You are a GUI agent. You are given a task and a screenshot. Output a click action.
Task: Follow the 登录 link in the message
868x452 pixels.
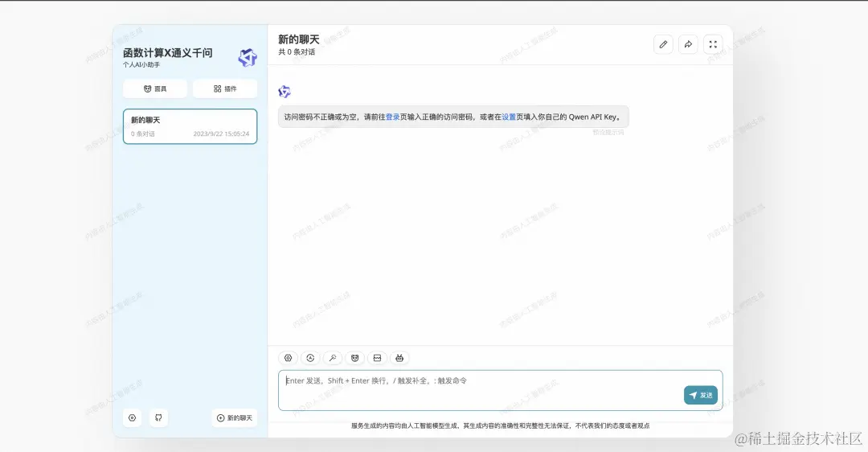[392, 117]
